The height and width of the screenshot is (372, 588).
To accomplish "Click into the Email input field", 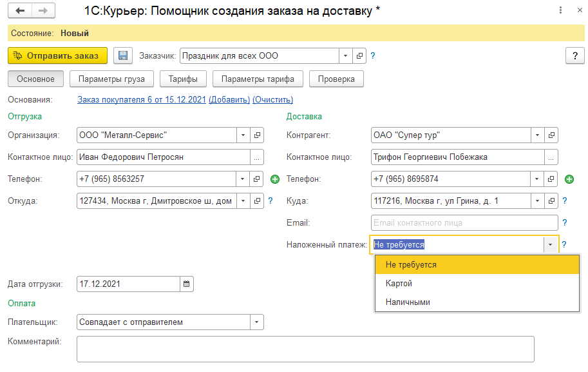I will point(464,223).
